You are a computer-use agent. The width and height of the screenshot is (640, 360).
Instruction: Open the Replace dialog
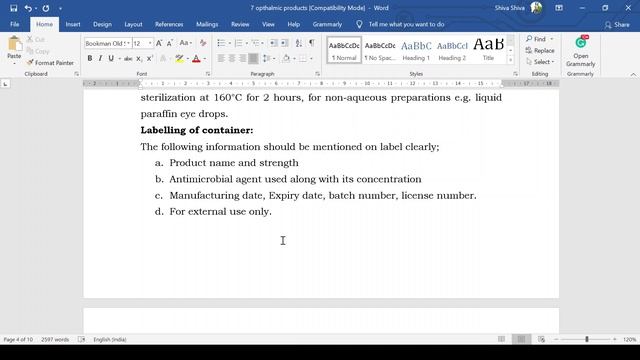point(540,51)
